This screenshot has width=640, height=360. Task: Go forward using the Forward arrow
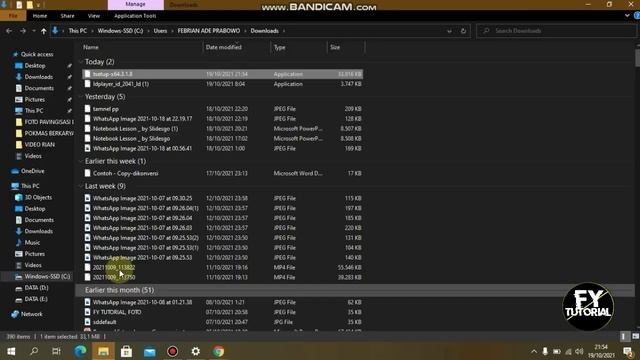tap(23, 31)
